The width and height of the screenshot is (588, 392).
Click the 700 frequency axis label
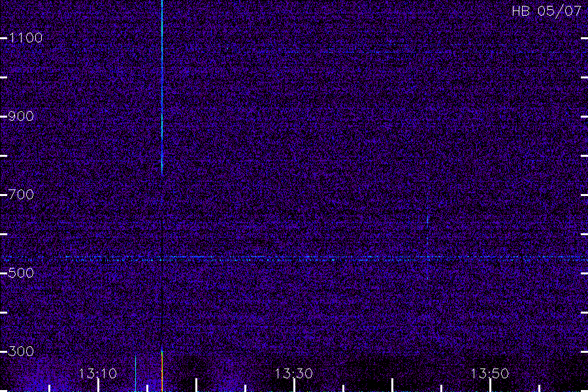click(x=21, y=194)
